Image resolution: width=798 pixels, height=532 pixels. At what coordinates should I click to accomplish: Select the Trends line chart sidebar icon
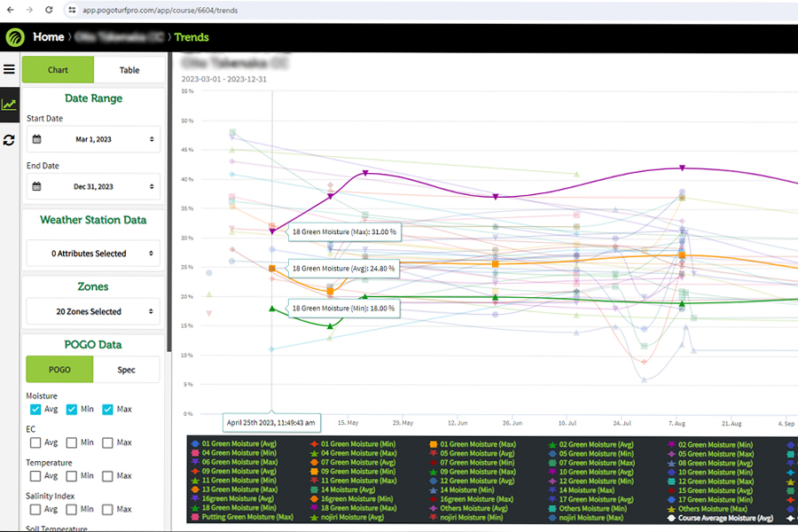[9, 105]
